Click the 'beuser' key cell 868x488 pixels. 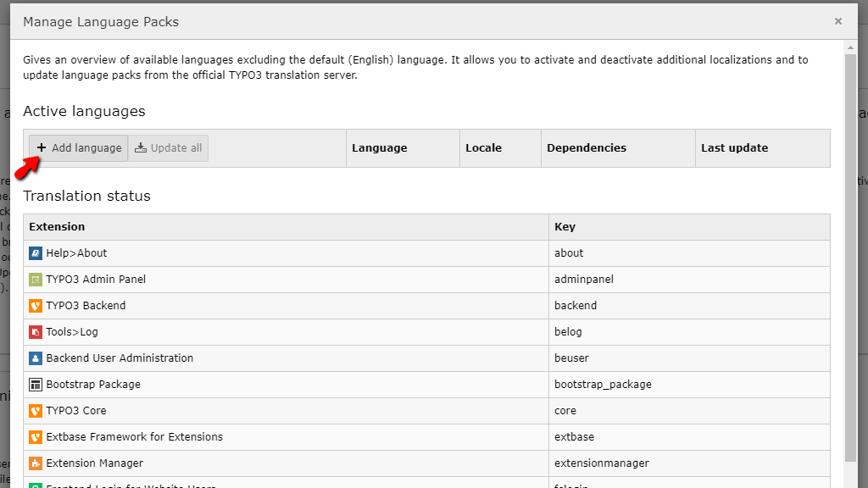689,358
